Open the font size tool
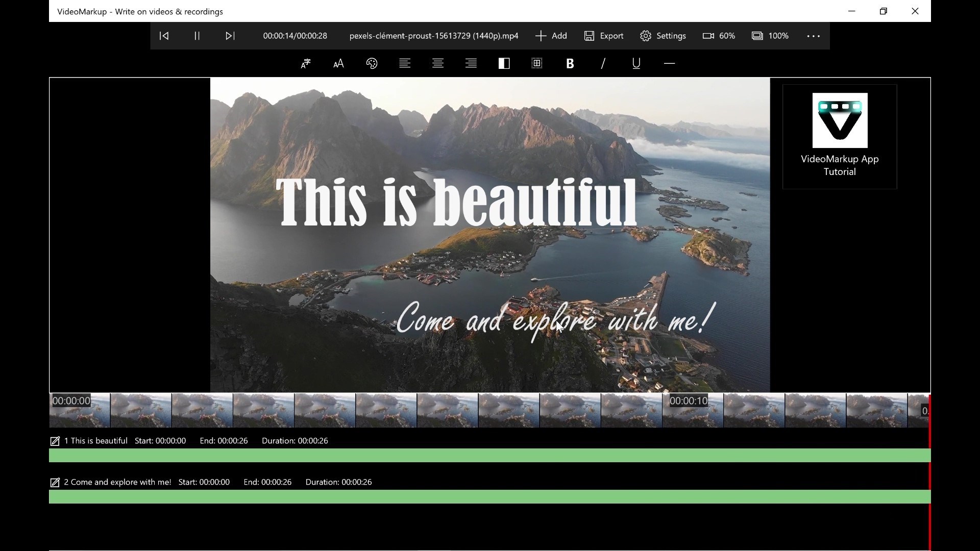The width and height of the screenshot is (980, 551). 338,63
